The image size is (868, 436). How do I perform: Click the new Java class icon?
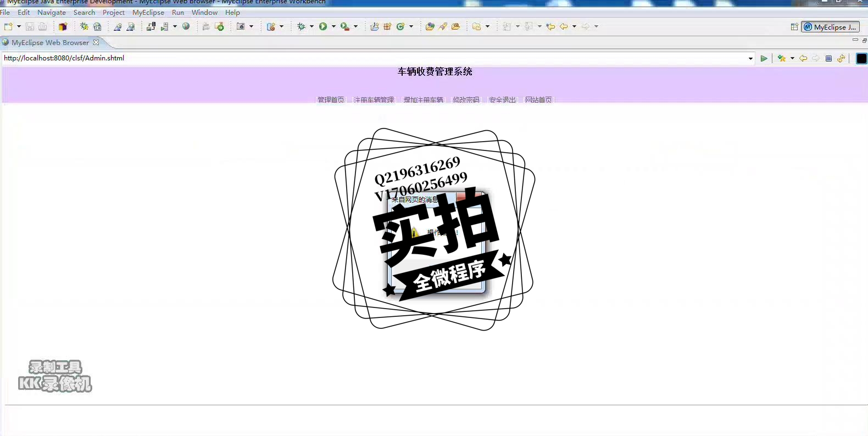click(400, 26)
